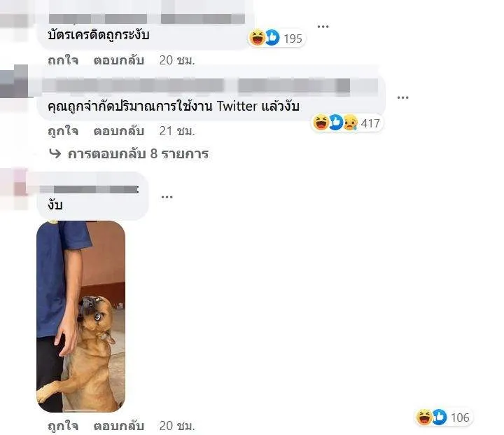Screen dimensions: 504x435
Task: Open the three-dot menu on the บัตรเครดิตถูกระงับ comment
Action: (323, 27)
